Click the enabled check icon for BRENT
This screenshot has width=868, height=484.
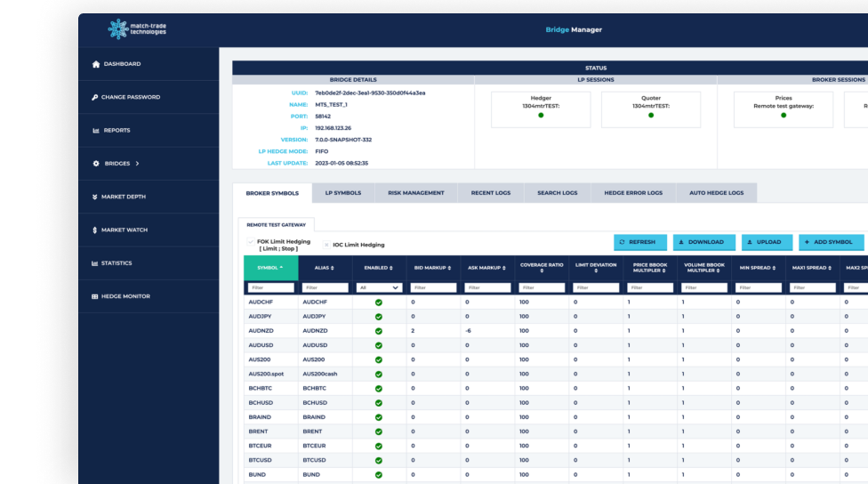click(379, 432)
